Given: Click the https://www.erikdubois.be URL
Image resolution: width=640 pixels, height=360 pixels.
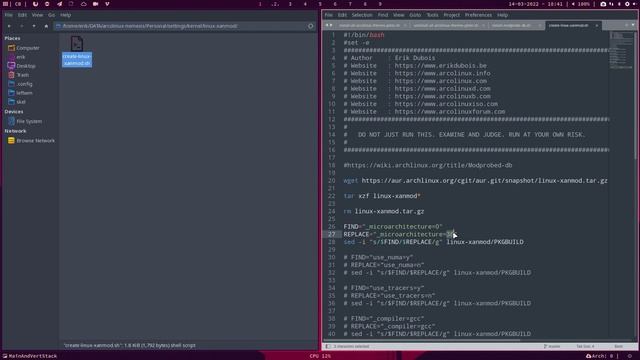Looking at the screenshot, I should click(440, 66).
